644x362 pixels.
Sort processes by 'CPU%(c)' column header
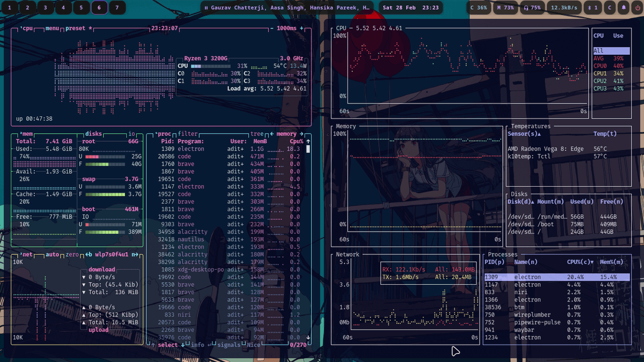[581, 262]
